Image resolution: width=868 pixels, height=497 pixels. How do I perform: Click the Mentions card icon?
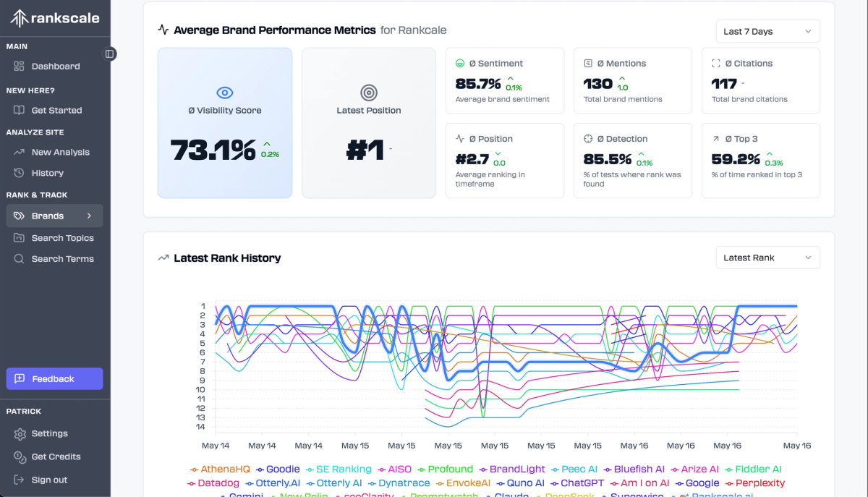[x=588, y=64]
